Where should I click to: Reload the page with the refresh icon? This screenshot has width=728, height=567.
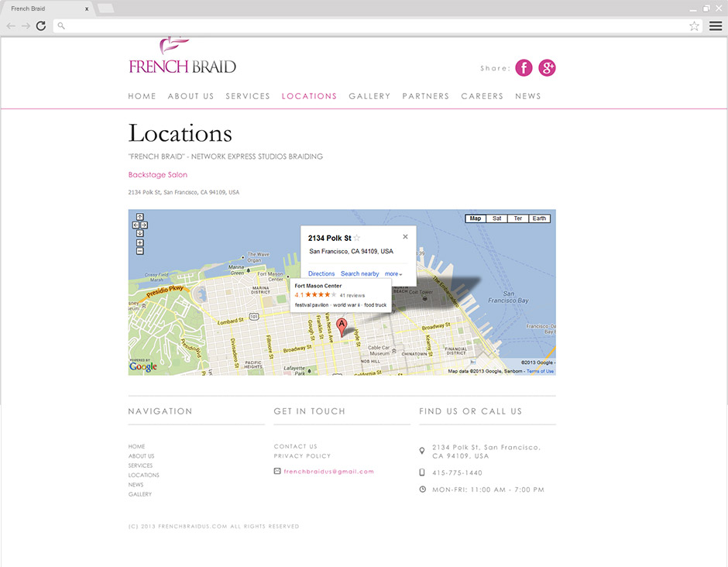click(41, 26)
